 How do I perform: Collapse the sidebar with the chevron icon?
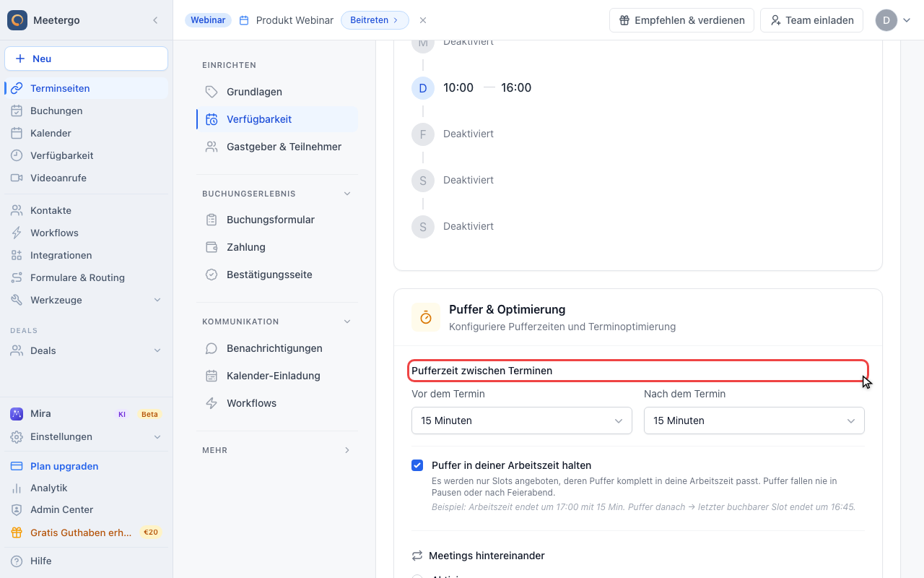(155, 20)
